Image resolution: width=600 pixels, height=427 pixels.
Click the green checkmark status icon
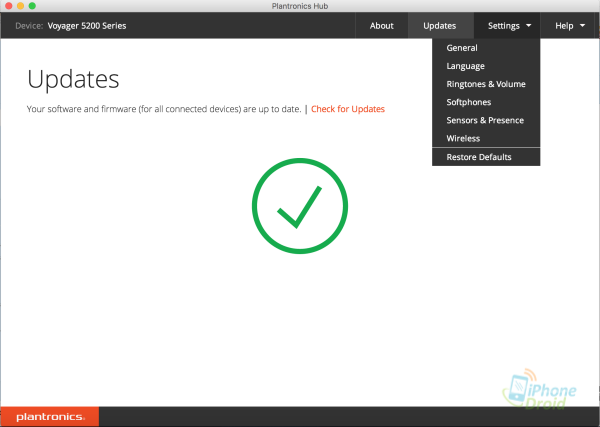coord(300,206)
